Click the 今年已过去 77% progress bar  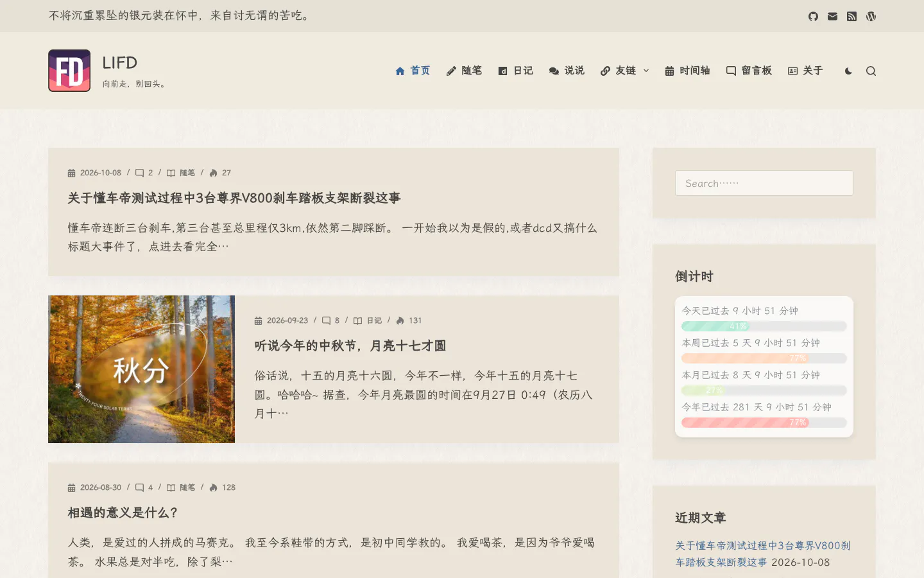click(764, 423)
